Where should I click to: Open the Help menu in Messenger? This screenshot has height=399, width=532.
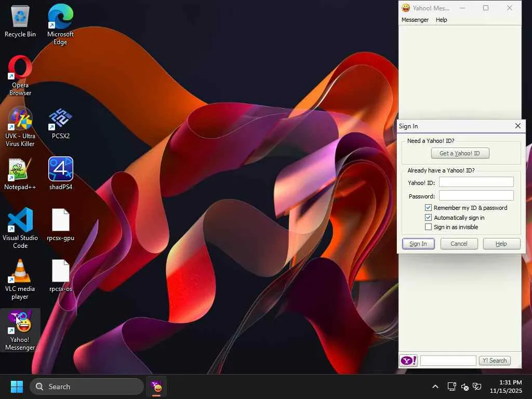click(x=441, y=20)
